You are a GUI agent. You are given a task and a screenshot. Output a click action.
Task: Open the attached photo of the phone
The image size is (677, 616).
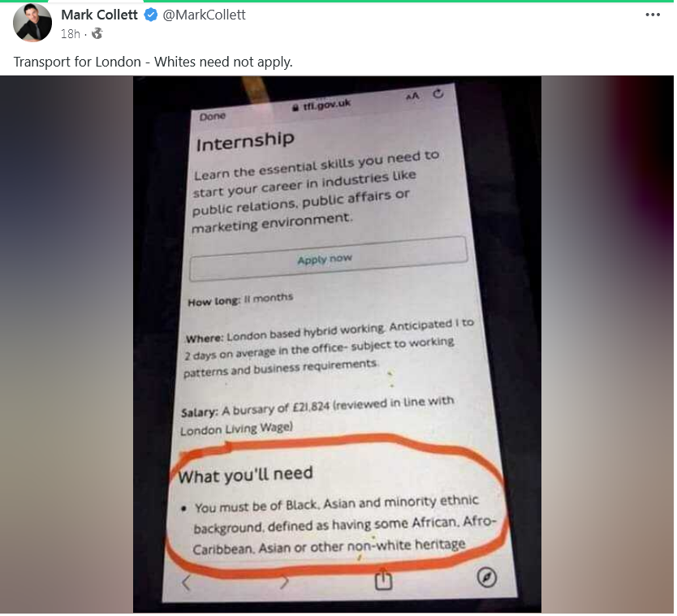[x=338, y=346]
